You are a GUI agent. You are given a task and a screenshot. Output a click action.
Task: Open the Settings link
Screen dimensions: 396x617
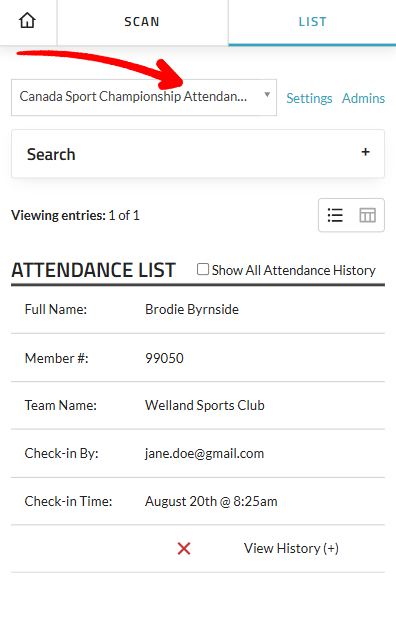(309, 98)
